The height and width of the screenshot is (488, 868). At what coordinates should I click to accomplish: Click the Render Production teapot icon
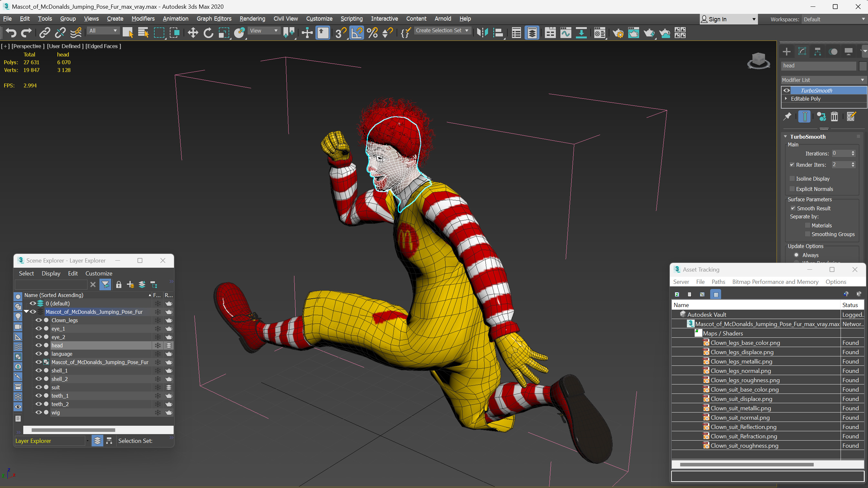649,33
